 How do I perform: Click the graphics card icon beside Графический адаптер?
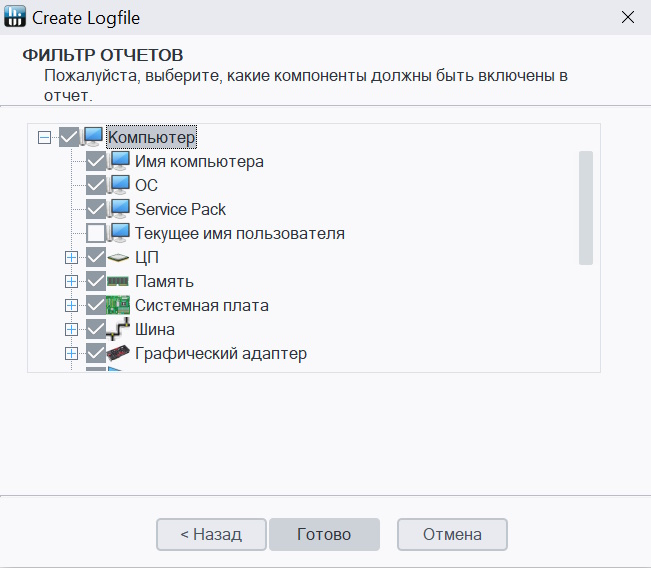(119, 353)
